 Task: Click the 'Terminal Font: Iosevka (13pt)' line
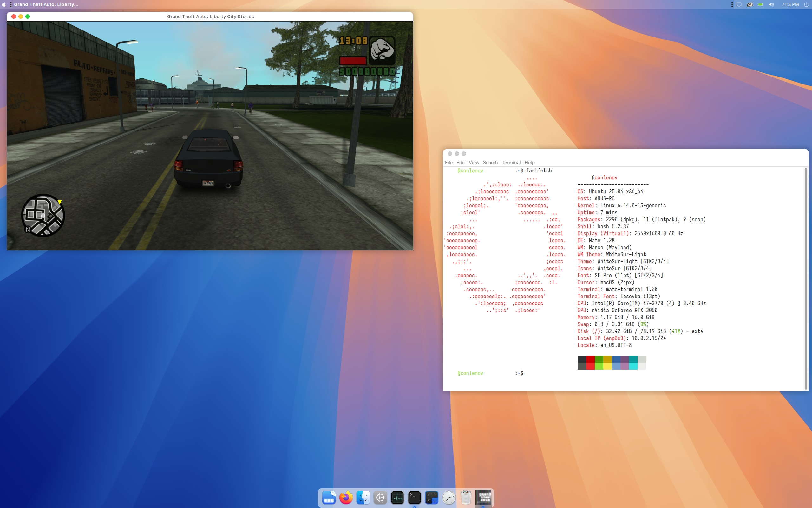[619, 296]
